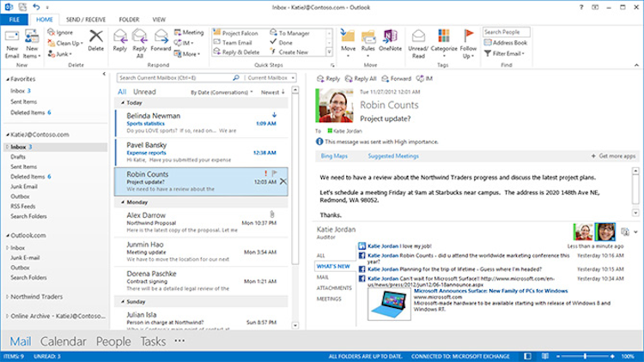The height and width of the screenshot is (362, 644).
Task: Toggle Unread/Read status
Action: tap(418, 44)
